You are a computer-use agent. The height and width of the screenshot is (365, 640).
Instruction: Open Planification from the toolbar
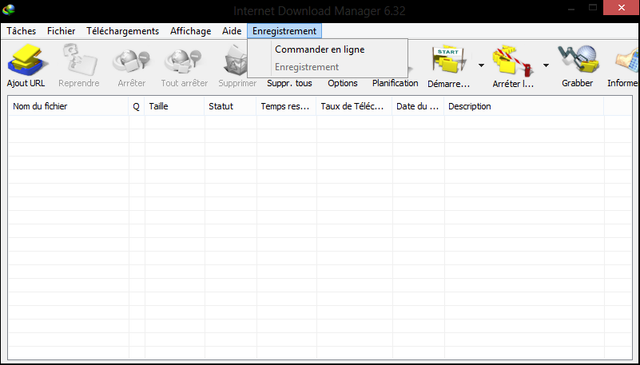(x=395, y=83)
